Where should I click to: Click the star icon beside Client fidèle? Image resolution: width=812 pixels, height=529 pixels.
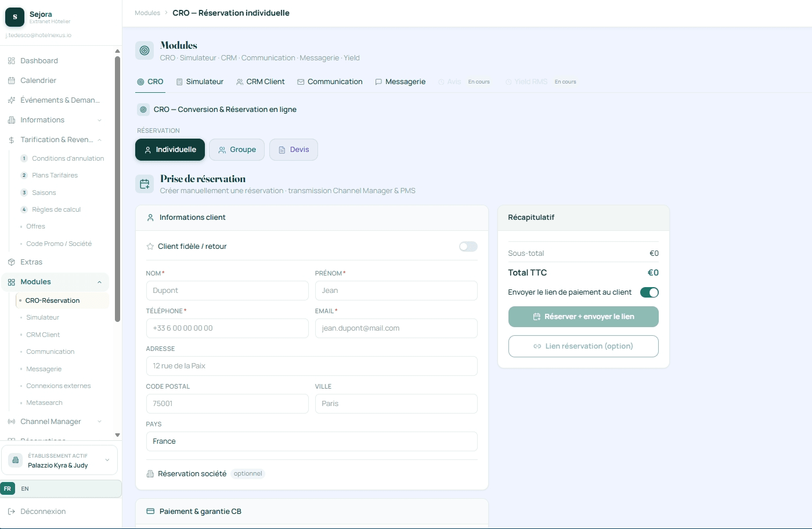click(150, 247)
